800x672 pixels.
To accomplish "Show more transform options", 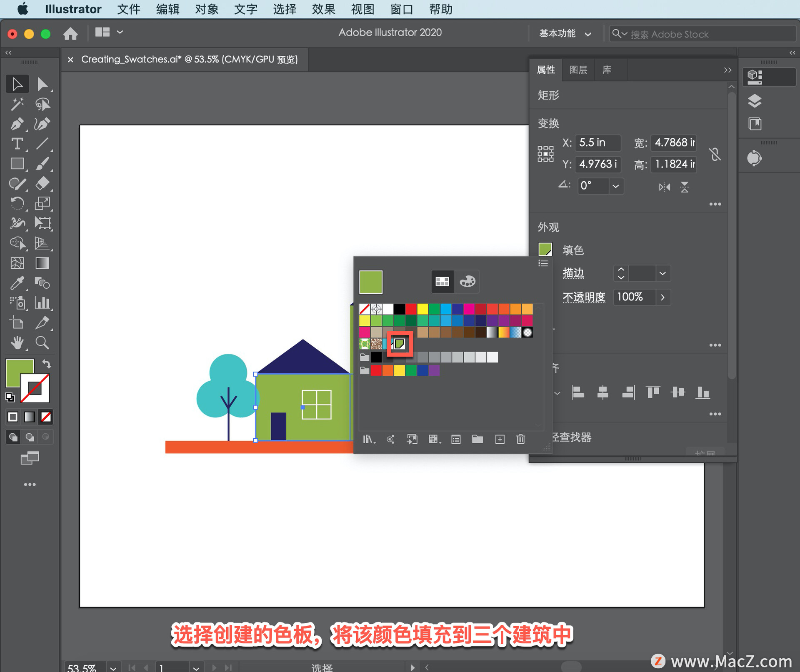I will (x=715, y=204).
